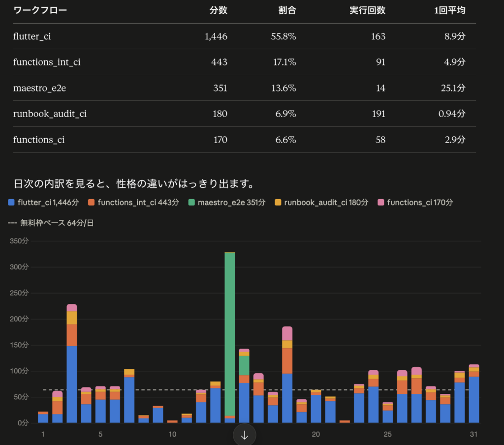Click the x-axis label '31'
Image resolution: width=504 pixels, height=445 pixels.
tap(474, 434)
